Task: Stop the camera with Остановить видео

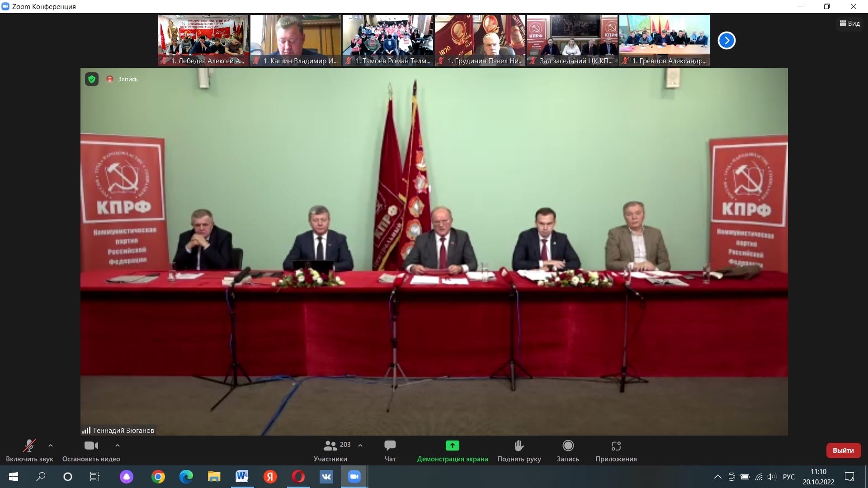Action: 91,451
